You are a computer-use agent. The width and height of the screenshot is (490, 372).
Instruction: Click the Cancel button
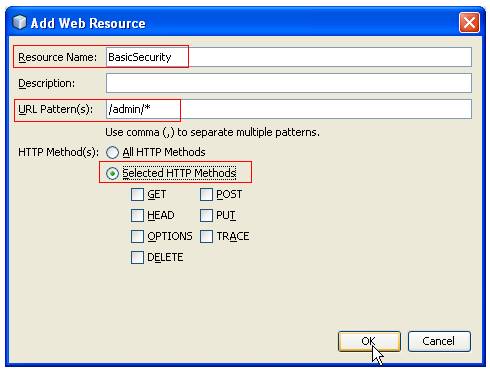[439, 341]
